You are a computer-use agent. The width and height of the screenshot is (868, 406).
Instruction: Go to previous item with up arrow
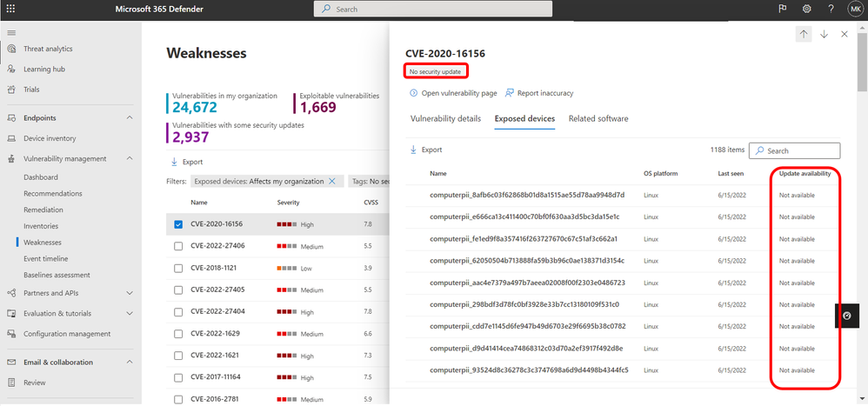point(804,34)
